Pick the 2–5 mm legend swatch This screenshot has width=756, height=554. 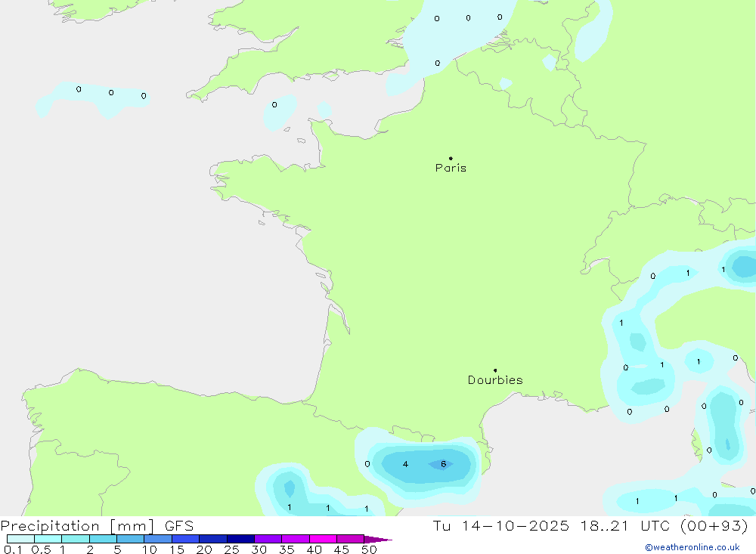[103, 539]
